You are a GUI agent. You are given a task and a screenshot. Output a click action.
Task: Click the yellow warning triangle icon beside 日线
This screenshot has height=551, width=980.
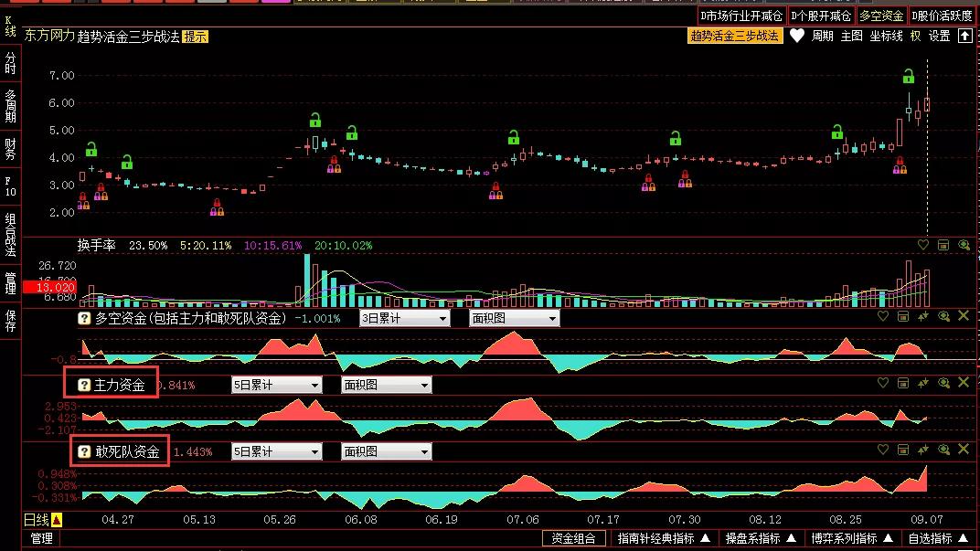click(x=57, y=520)
